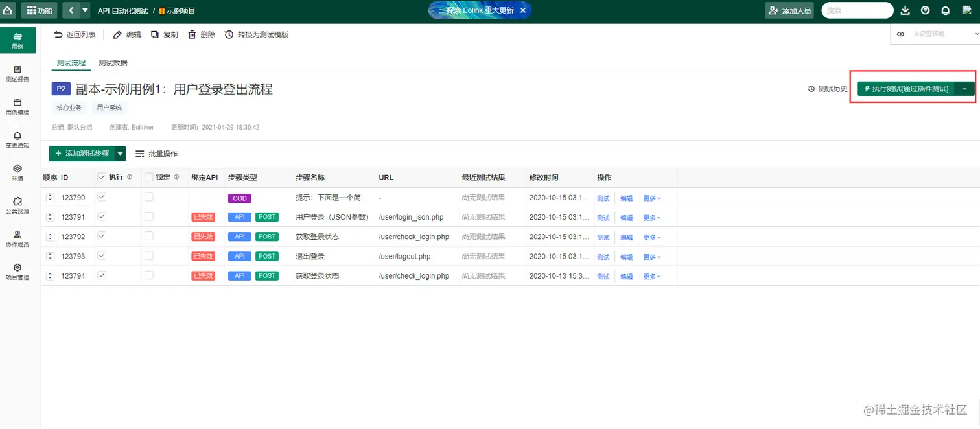980x429 pixels.
Task: Switch to the 测试数据 tab
Action: [111, 63]
